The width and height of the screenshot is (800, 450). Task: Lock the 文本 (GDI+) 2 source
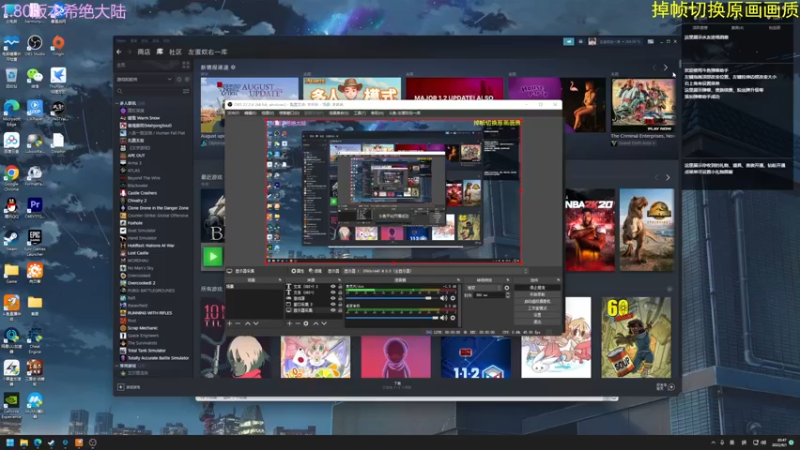point(340,287)
